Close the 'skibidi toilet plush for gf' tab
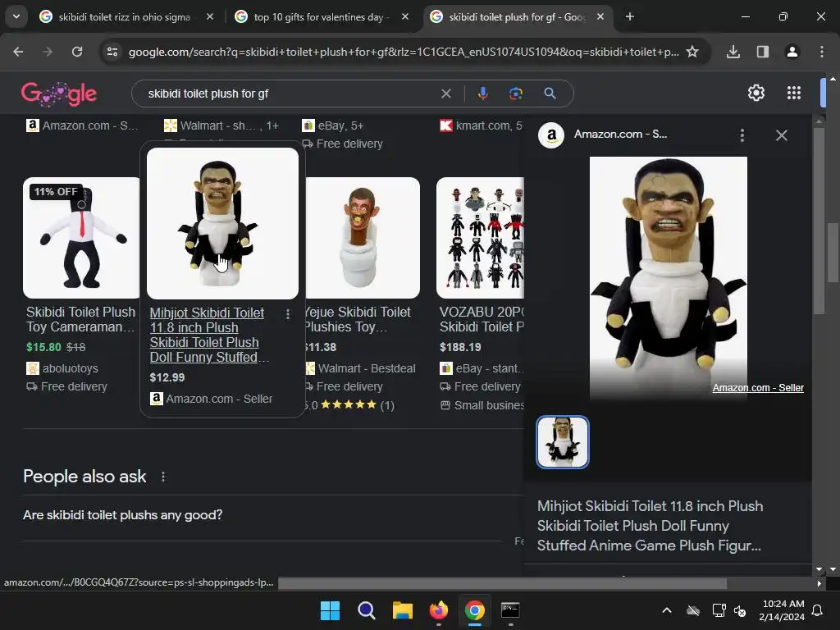 600,17
